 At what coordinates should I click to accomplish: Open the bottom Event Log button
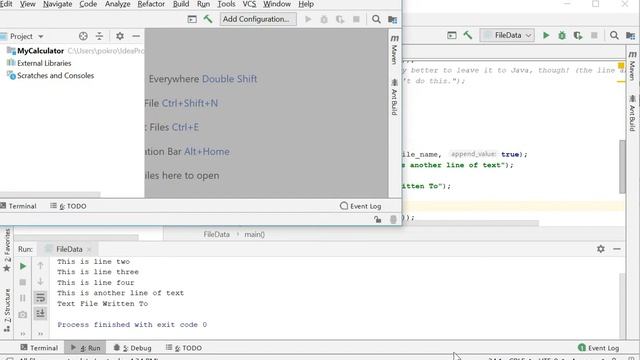[599, 348]
